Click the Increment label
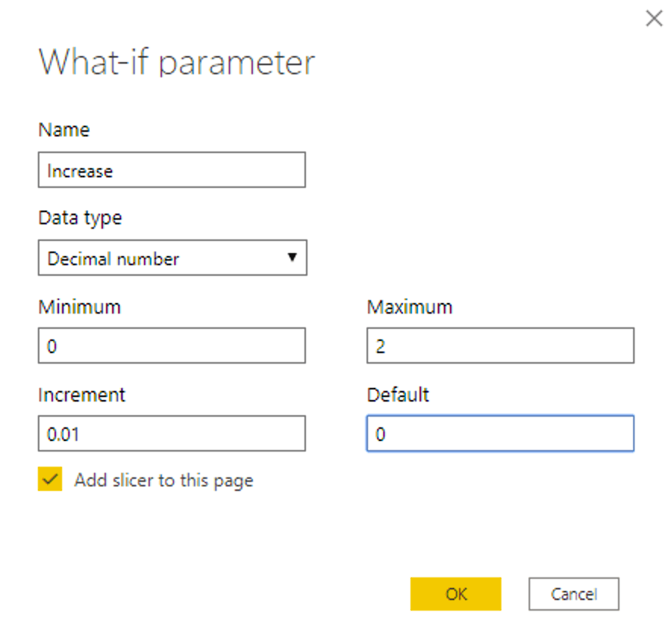 82,395
